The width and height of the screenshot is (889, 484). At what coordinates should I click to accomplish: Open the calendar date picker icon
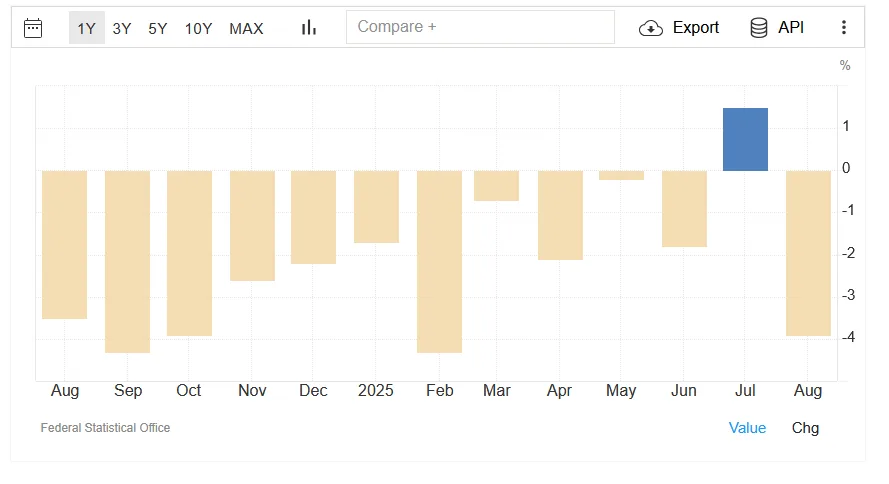(33, 28)
